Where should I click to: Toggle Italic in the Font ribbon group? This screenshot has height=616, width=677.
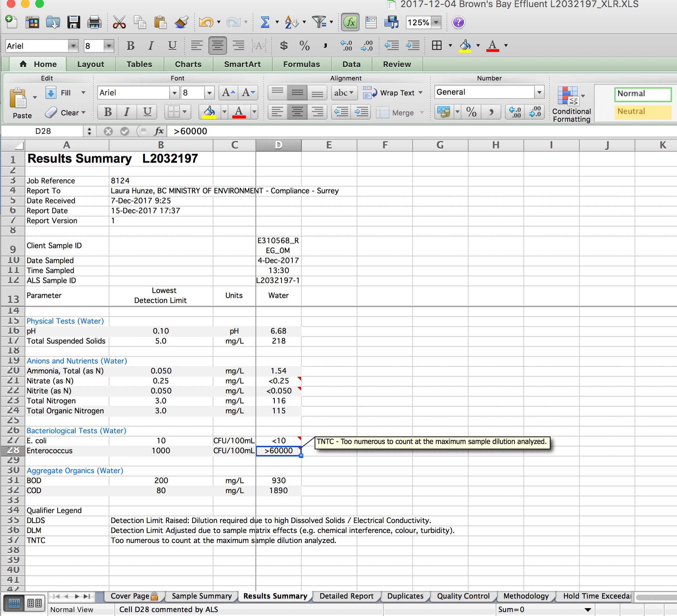click(x=126, y=112)
